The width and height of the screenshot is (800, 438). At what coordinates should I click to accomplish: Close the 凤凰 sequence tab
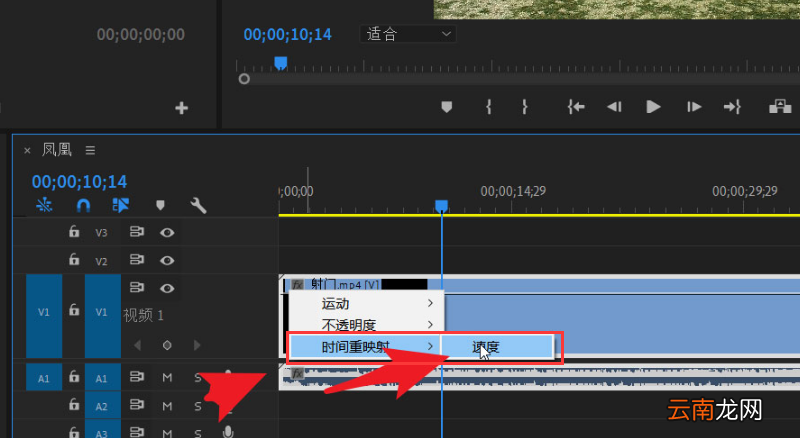pyautogui.click(x=27, y=151)
